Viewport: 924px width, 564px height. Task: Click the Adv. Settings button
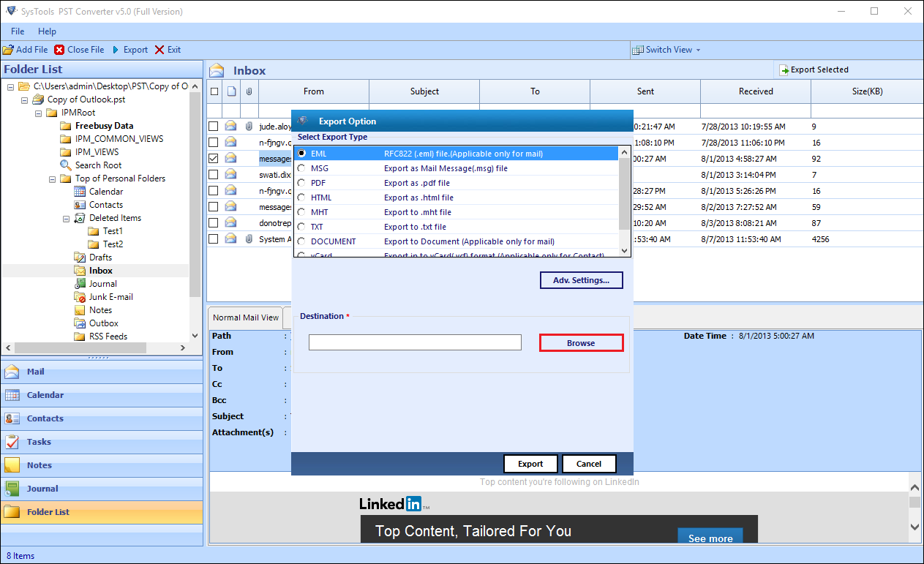tap(581, 280)
